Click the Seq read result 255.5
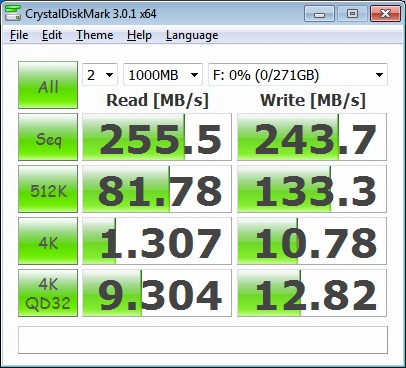This screenshot has width=406, height=368. pos(157,137)
